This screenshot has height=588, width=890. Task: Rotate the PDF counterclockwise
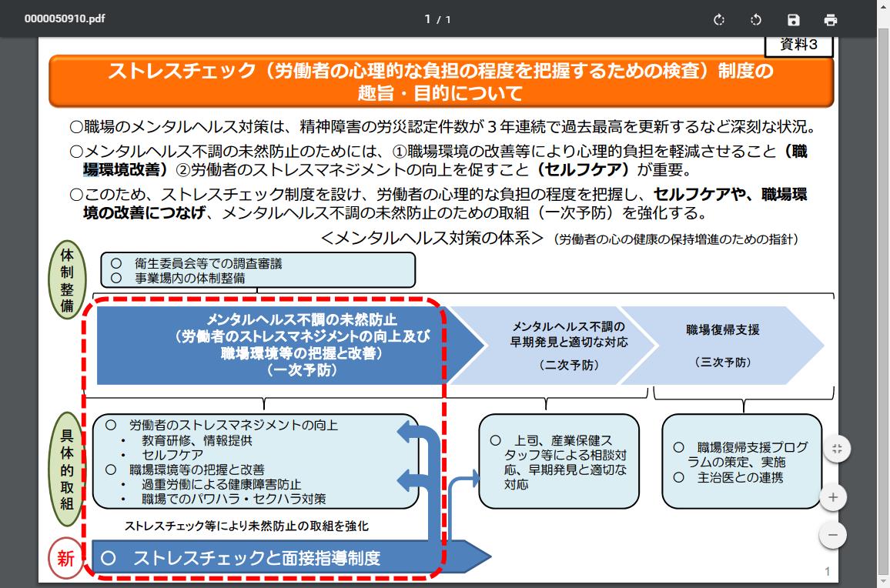pos(756,20)
